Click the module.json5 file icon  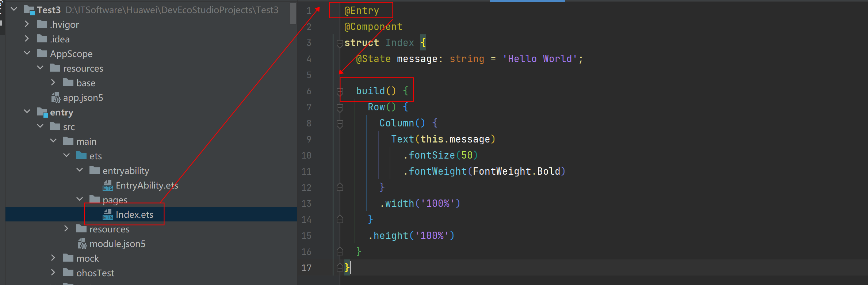[82, 244]
